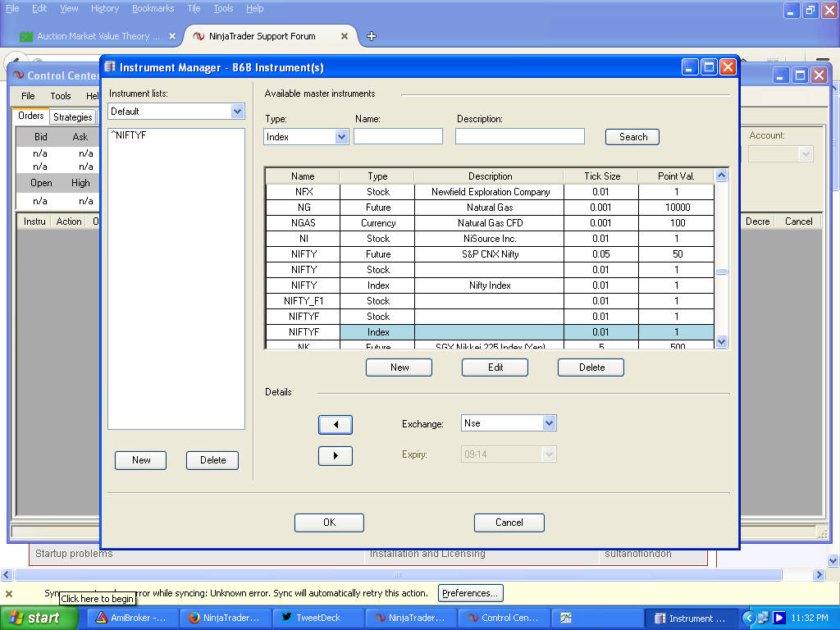This screenshot has width=840, height=630.
Task: Click the Description search input field
Action: point(519,137)
